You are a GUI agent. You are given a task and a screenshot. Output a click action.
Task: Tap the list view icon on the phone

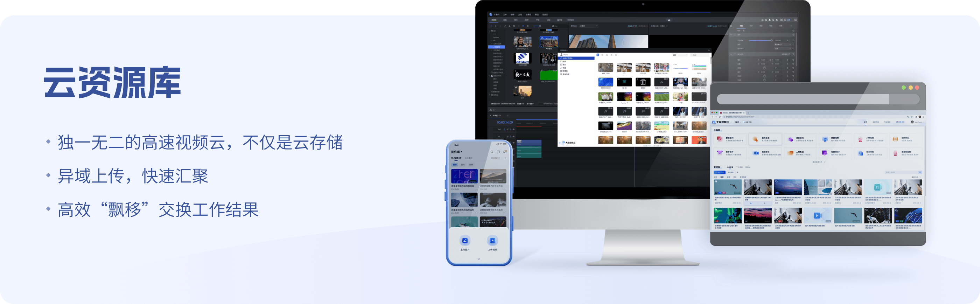(x=505, y=158)
